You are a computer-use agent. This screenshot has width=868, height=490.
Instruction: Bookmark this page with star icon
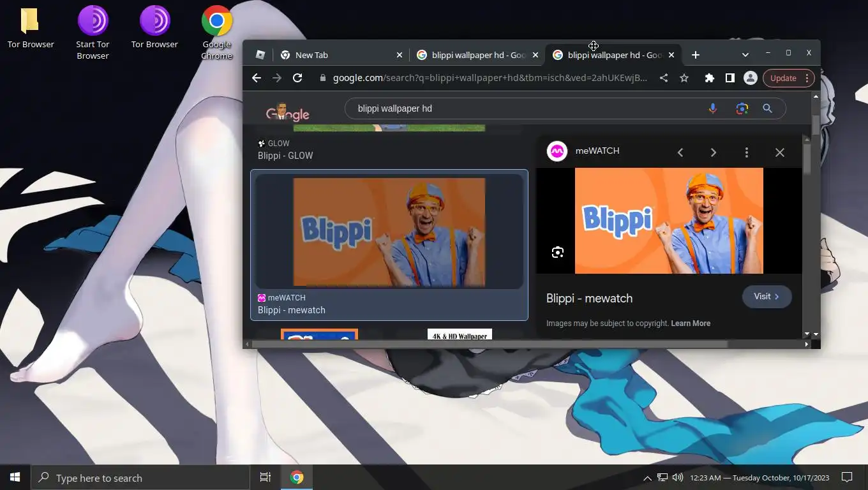[684, 78]
